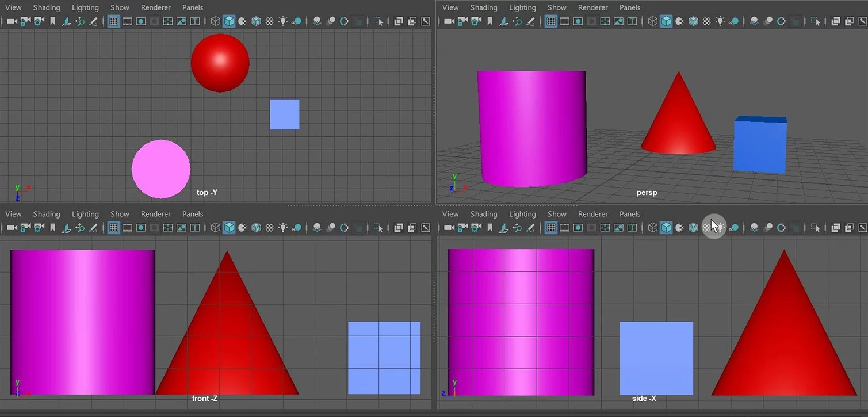Viewport: 868px width, 417px height.
Task: Lock the camera in top -Y panel
Action: [25, 21]
